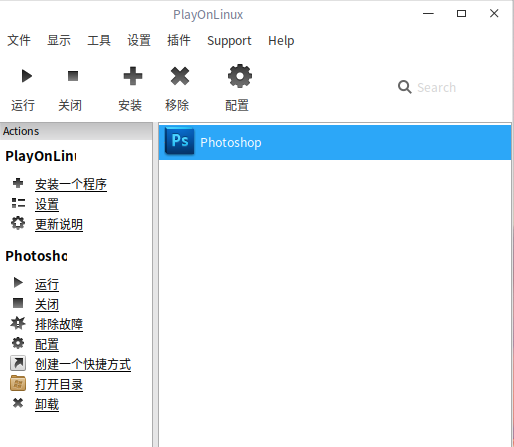
Task: Click the 运行 label under toolbar play icon
Action: point(23,105)
